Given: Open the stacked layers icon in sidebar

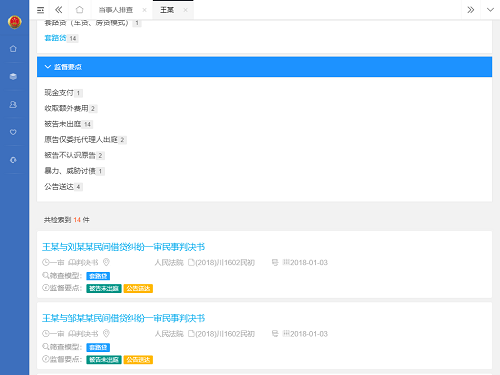Looking at the screenshot, I should pyautogui.click(x=13, y=76).
